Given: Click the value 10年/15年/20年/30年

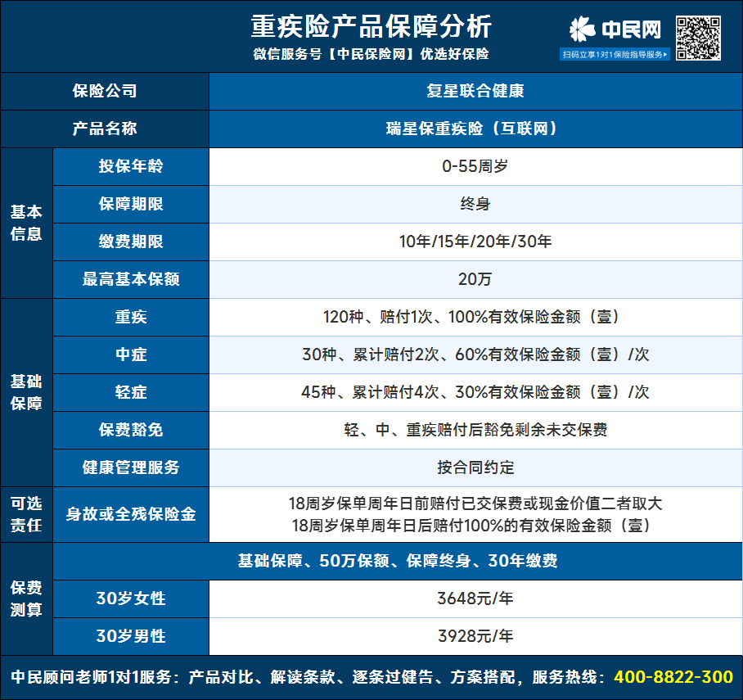Looking at the screenshot, I should point(475,242).
